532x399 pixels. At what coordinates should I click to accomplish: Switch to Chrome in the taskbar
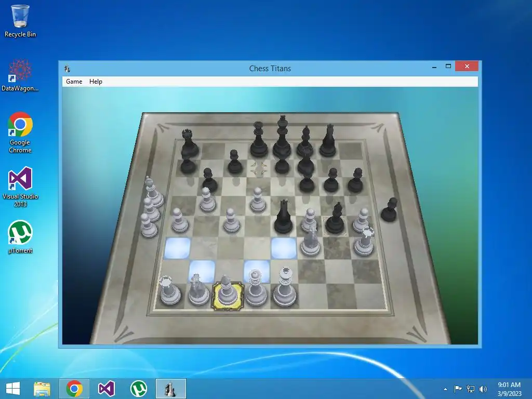(x=74, y=389)
